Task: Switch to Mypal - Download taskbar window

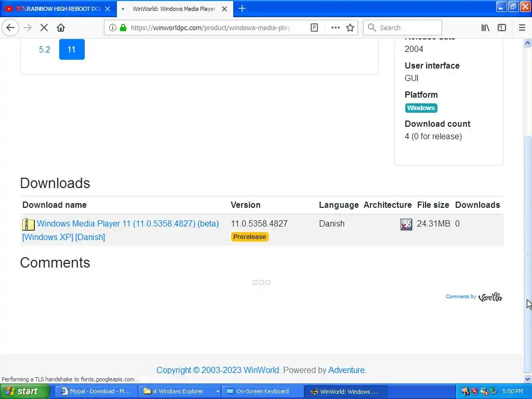Action: 96,392
